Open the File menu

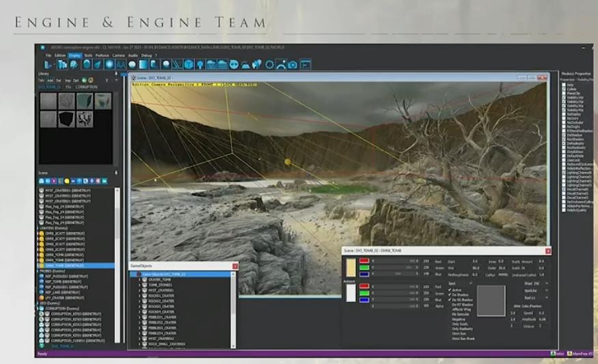pos(48,55)
